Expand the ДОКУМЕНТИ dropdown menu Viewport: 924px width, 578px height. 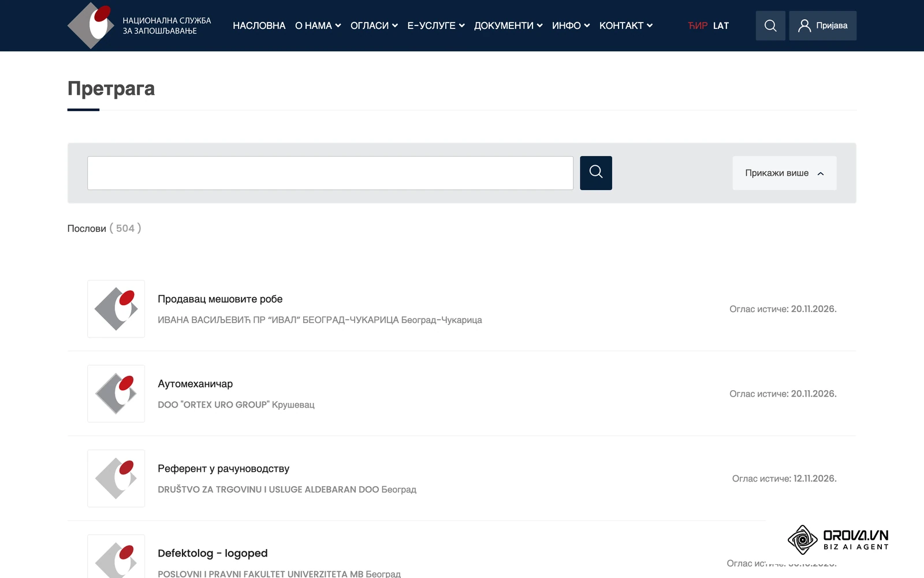508,25
